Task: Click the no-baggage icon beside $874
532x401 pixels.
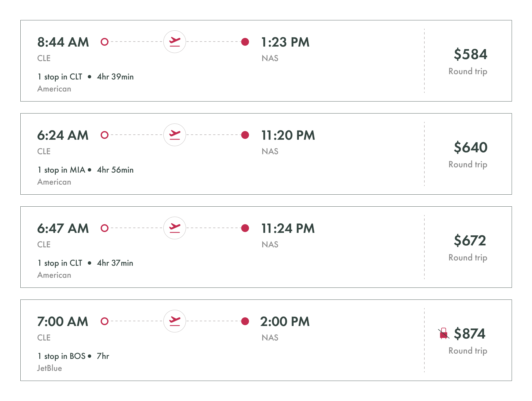Action: tap(444, 333)
